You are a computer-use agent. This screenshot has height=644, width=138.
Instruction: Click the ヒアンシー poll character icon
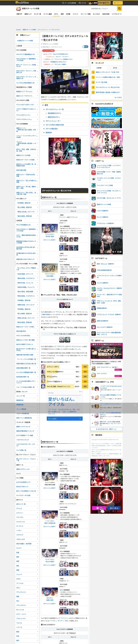(x=43, y=367)
